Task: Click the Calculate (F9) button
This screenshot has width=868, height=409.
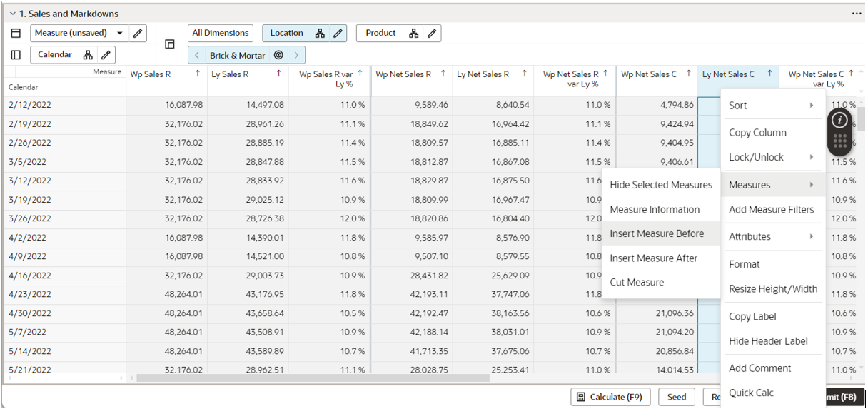Action: point(610,397)
